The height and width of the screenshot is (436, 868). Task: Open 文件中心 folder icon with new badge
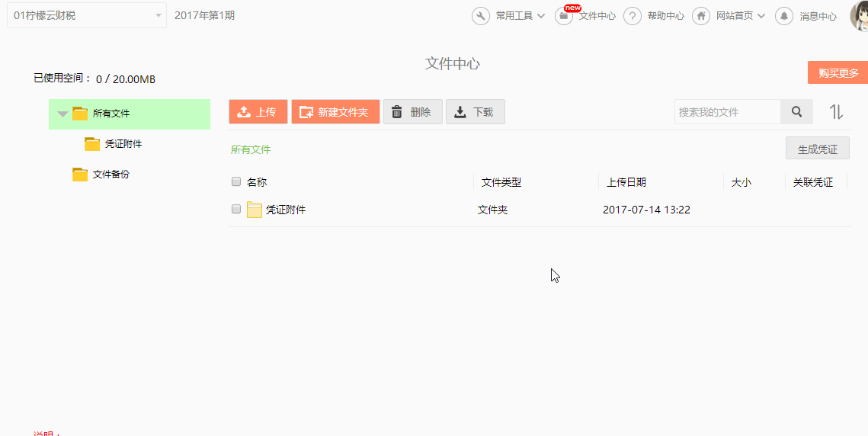pos(563,16)
